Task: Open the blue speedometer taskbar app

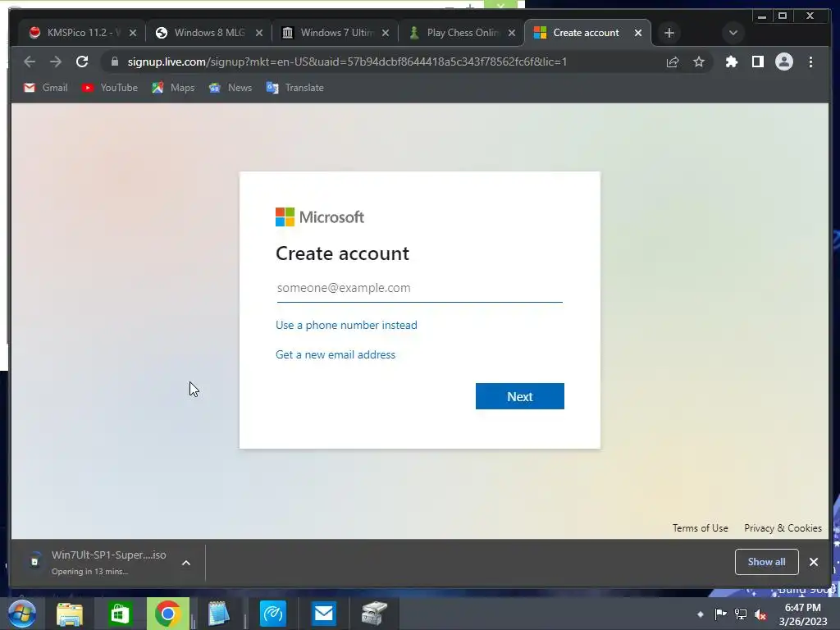Action: coord(273,614)
